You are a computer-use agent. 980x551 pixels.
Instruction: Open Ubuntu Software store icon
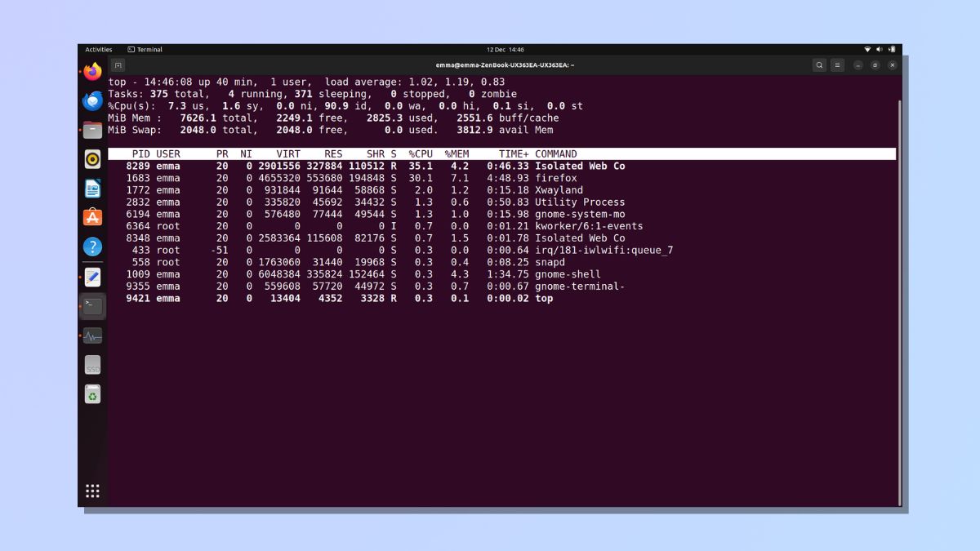[x=93, y=217]
